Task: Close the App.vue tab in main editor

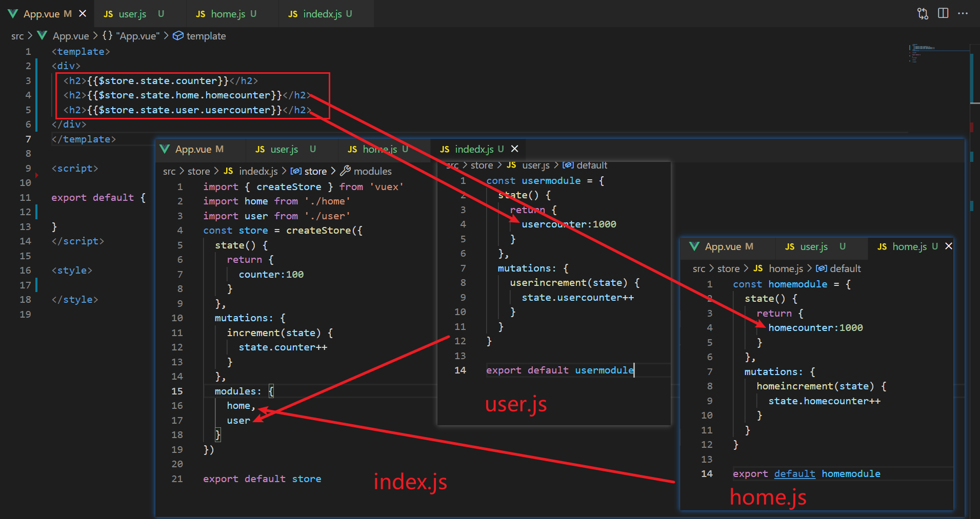Action: pos(83,14)
